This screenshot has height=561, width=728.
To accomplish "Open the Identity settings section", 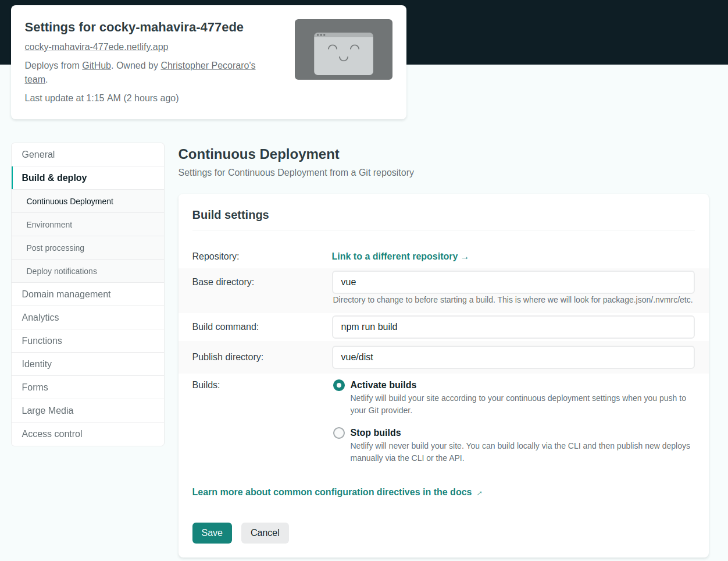I will (x=37, y=364).
